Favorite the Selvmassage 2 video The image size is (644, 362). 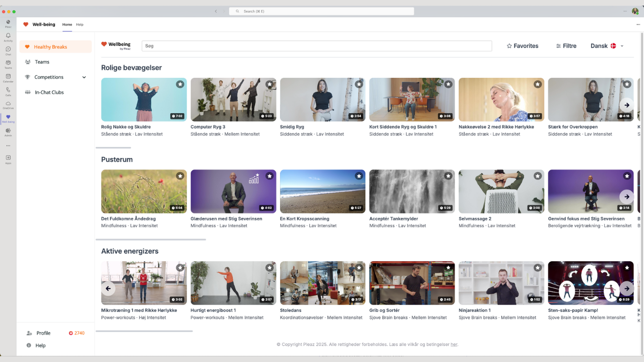click(537, 176)
